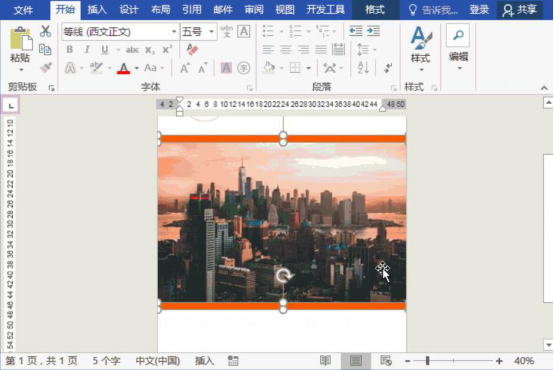Click the tab selector L box
554x370 pixels.
point(11,105)
